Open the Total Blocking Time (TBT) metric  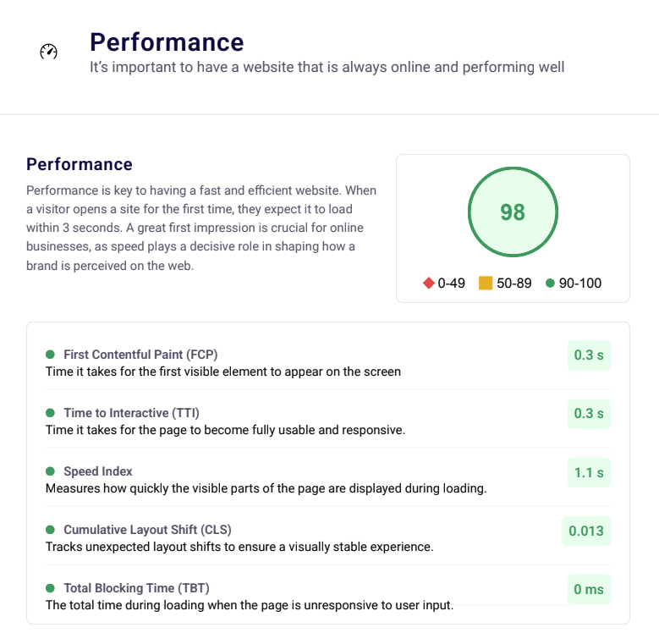[136, 588]
